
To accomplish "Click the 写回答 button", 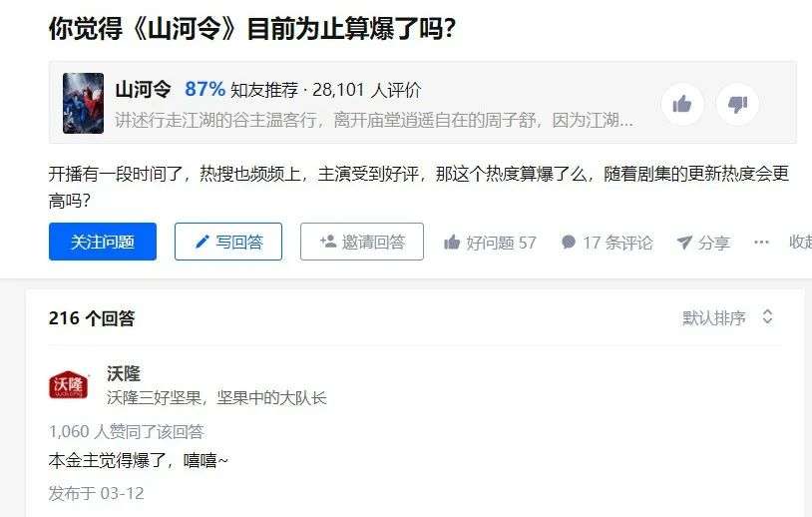I will (x=228, y=242).
